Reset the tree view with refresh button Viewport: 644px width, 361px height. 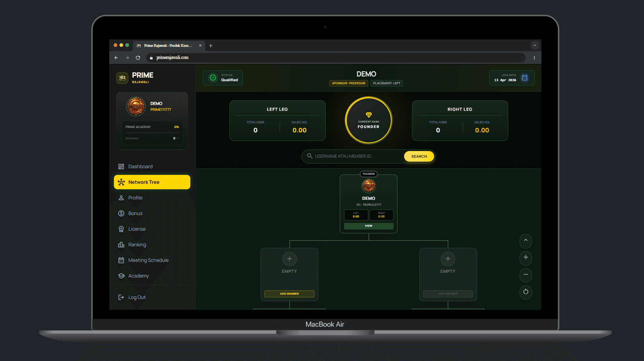(x=526, y=292)
